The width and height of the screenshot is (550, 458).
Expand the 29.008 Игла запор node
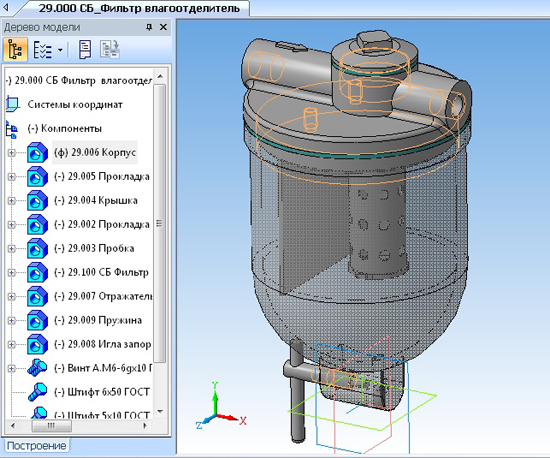(12, 344)
